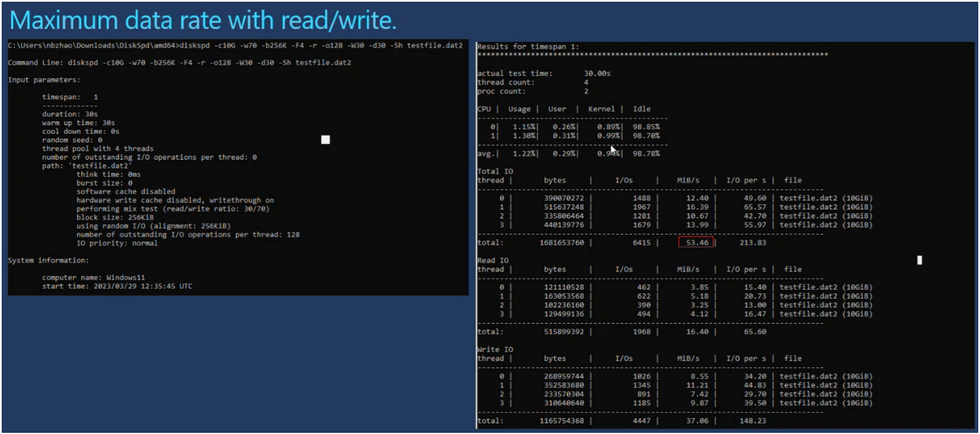
Task: Select Write IO MiB/s value '7.42'
Action: tap(699, 394)
